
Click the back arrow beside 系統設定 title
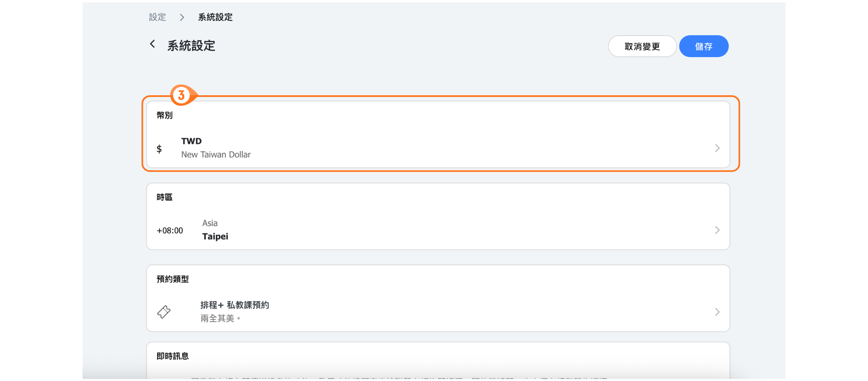click(x=153, y=44)
